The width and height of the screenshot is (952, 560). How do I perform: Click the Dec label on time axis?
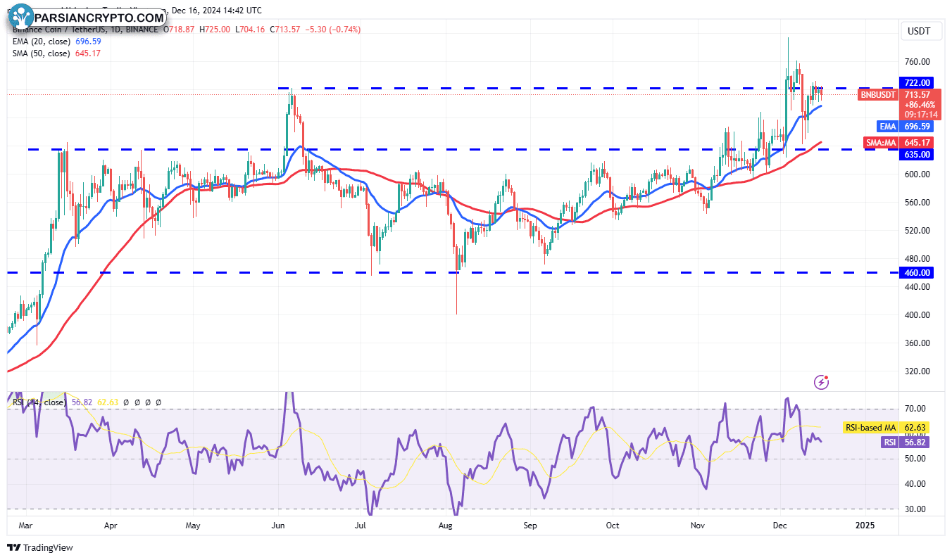(x=780, y=526)
